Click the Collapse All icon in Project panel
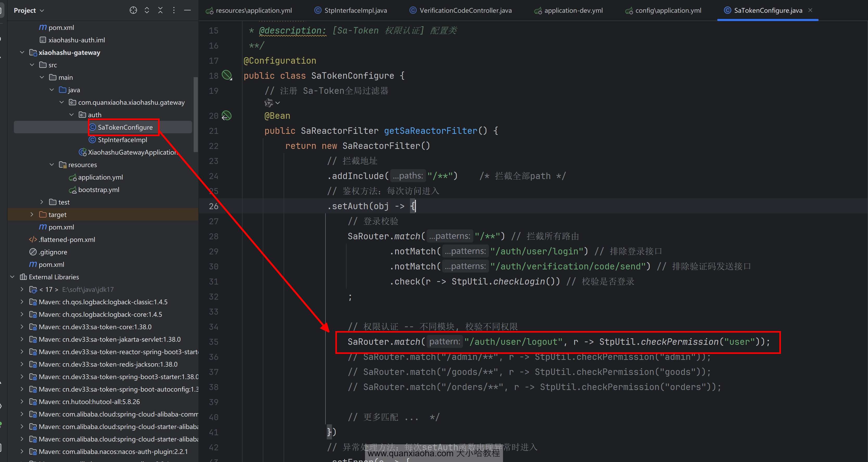This screenshot has width=868, height=462. click(160, 10)
